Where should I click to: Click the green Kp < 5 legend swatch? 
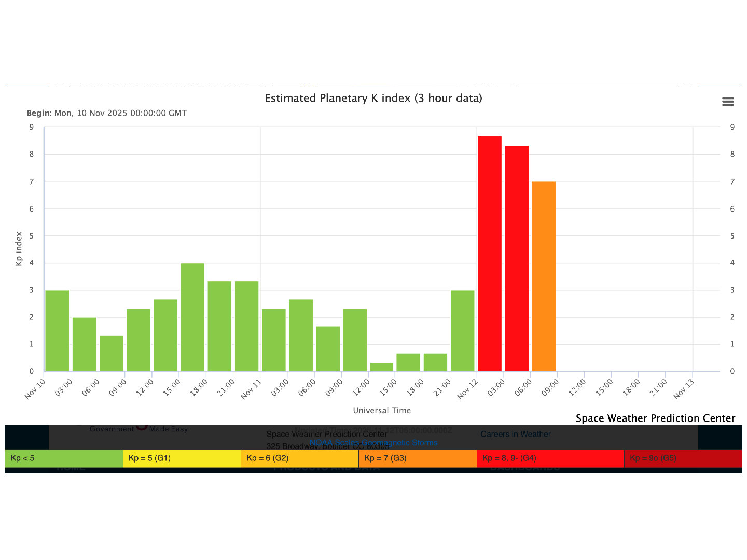tap(64, 458)
